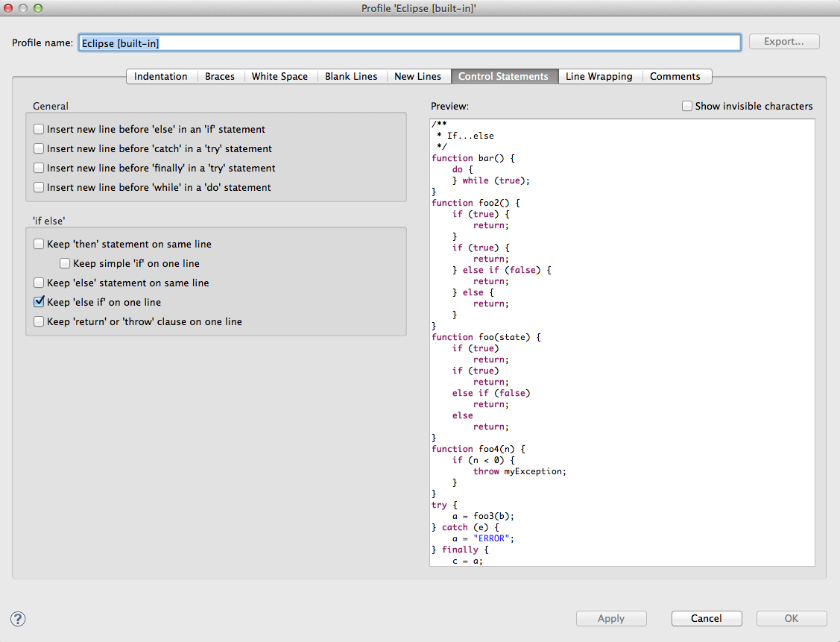Uncheck Keep 'else if' on one line
This screenshot has height=642, width=840.
(x=40, y=302)
